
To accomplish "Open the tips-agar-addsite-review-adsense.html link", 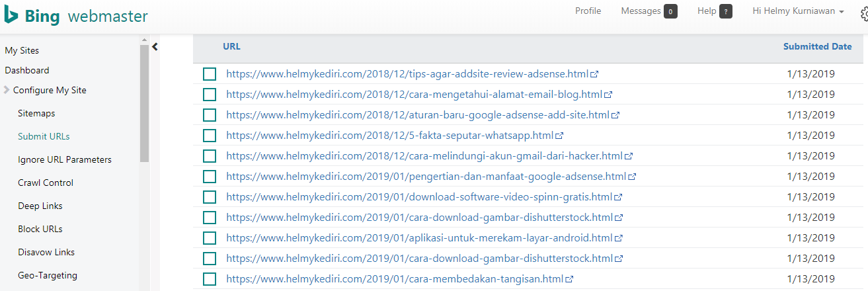I will point(407,74).
